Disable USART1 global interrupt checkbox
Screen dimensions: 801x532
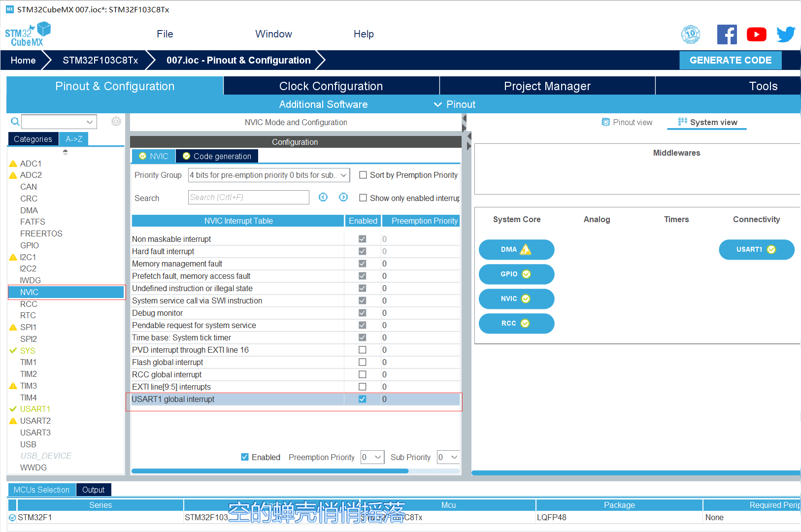pyautogui.click(x=363, y=399)
